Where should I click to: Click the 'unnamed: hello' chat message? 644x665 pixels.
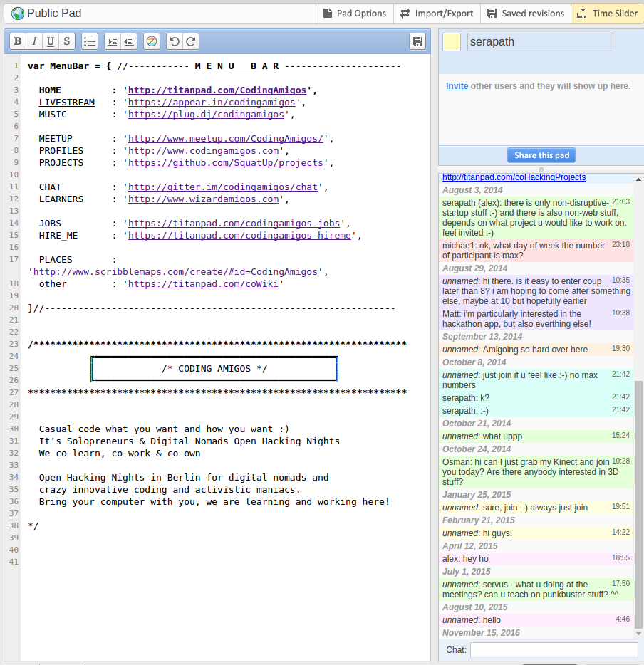pyautogui.click(x=536, y=619)
